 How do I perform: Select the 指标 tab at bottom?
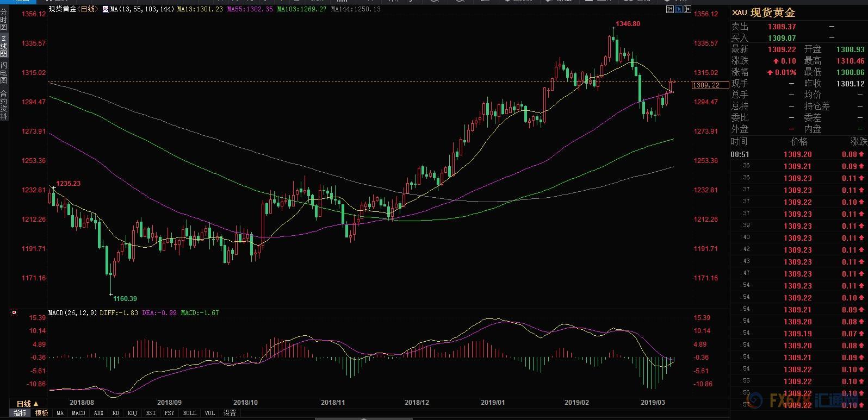pyautogui.click(x=20, y=413)
